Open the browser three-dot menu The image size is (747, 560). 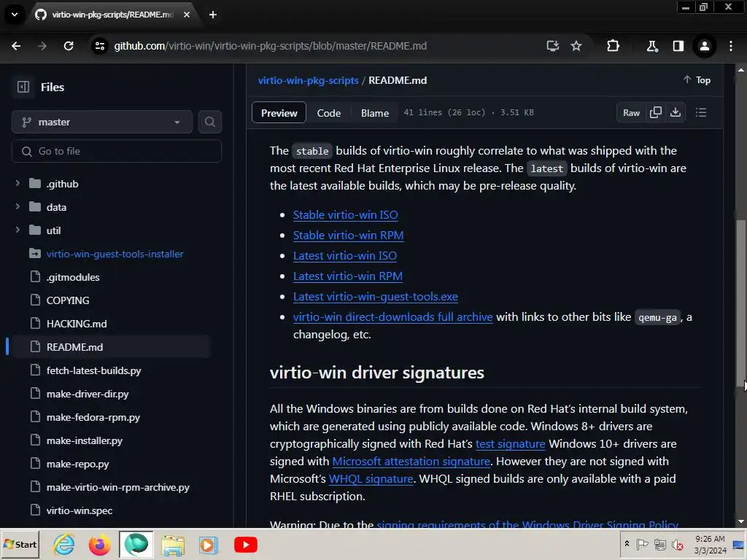[731, 46]
